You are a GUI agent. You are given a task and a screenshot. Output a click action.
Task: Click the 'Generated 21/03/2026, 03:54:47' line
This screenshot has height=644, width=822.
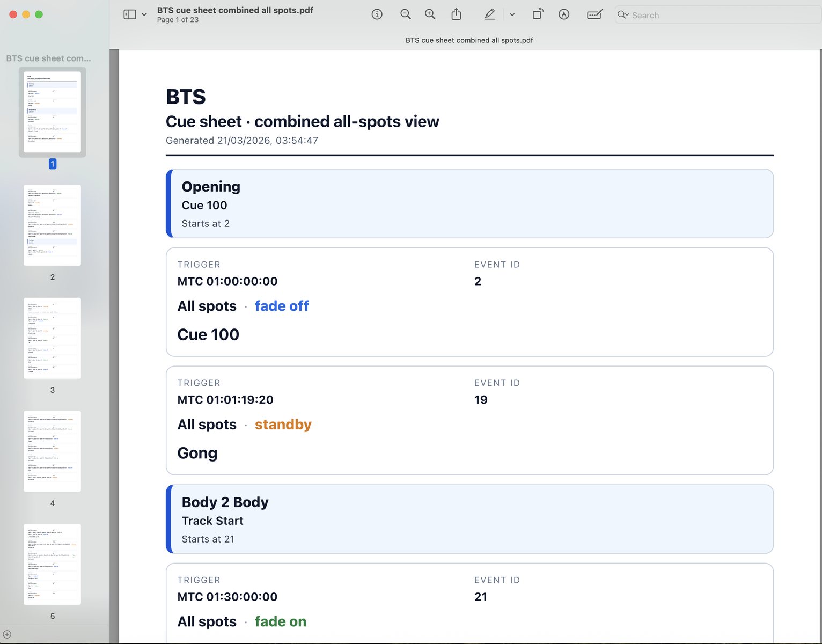pos(242,141)
